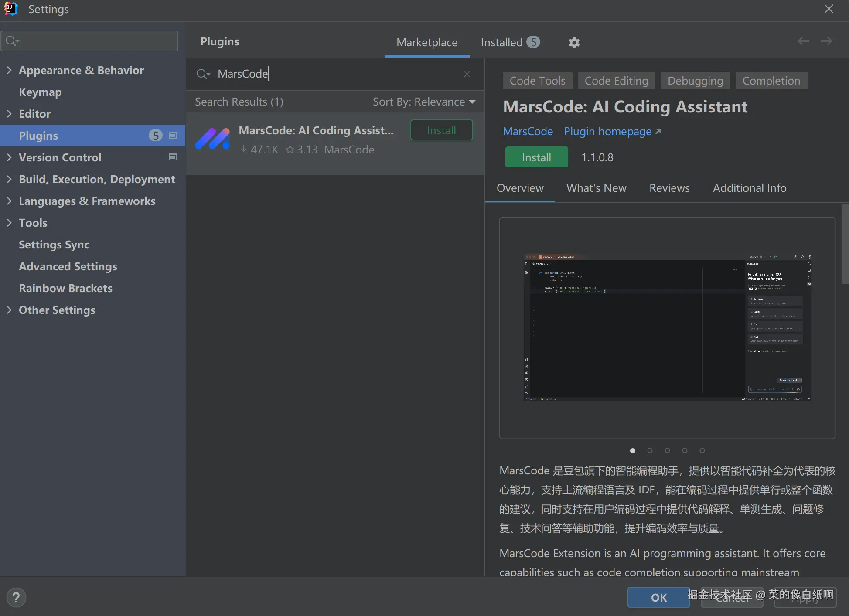The width and height of the screenshot is (849, 616).
Task: Click the plugin details vertical scrollbar
Action: click(845, 244)
